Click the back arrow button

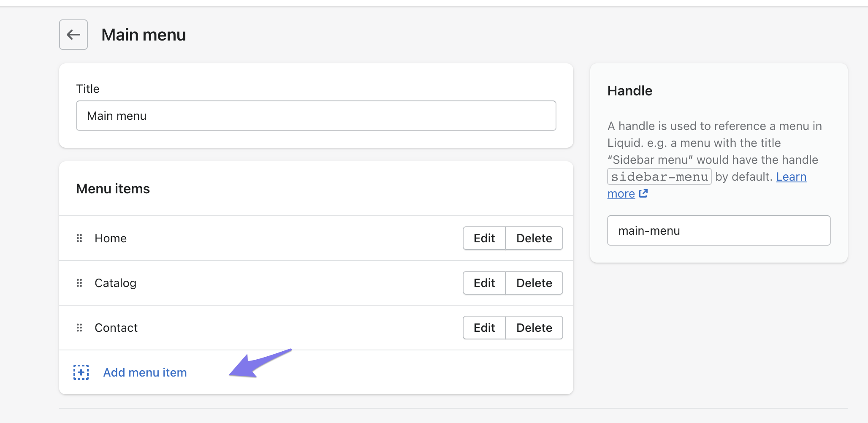pos(73,35)
